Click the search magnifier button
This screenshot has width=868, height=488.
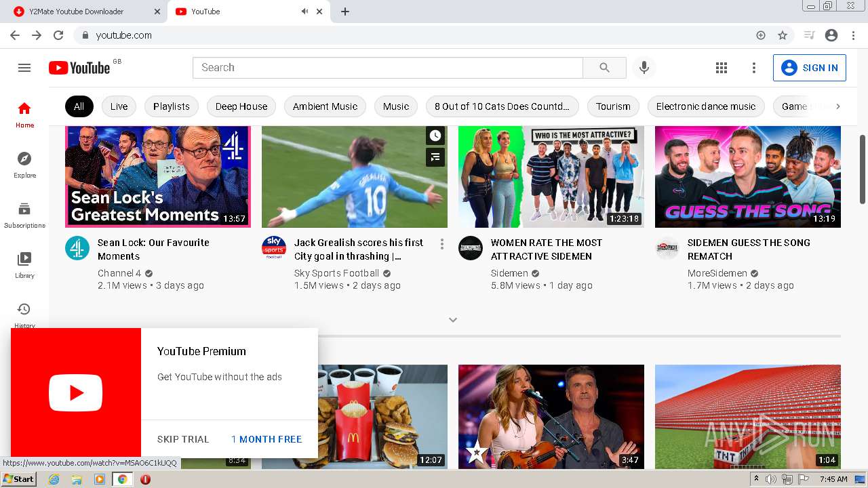tap(604, 68)
